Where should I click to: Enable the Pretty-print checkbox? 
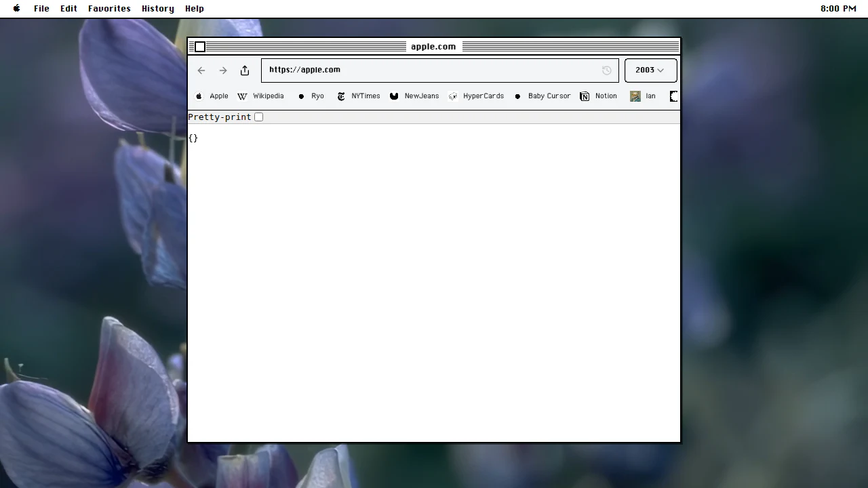pyautogui.click(x=258, y=117)
